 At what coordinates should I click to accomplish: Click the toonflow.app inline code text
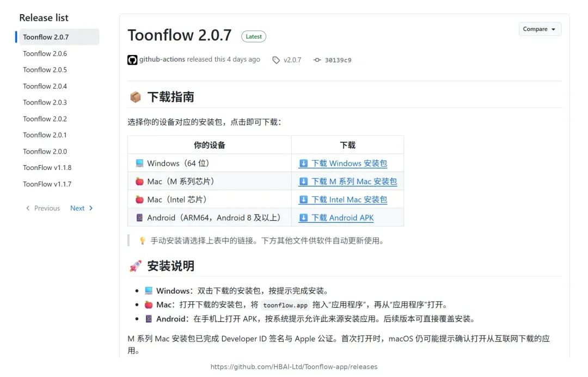[285, 305]
